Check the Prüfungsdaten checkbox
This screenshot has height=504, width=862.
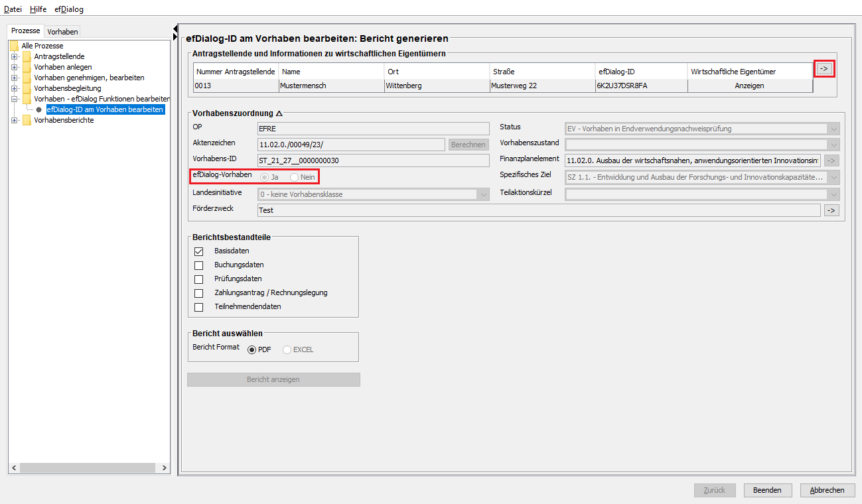point(198,279)
